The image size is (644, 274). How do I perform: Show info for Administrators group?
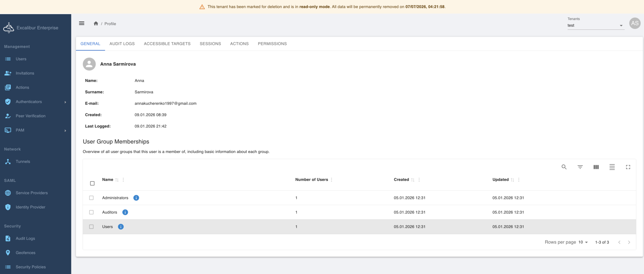coord(136,198)
